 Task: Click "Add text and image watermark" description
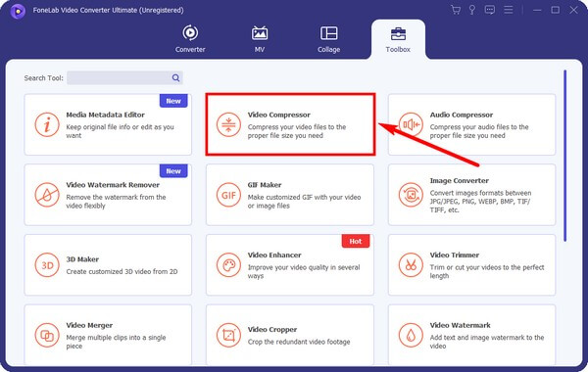pyautogui.click(x=487, y=342)
